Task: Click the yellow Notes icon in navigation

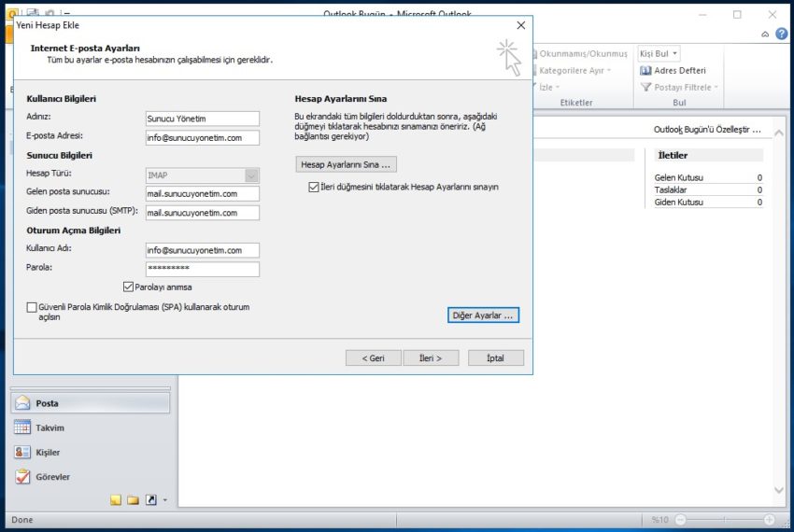Action: coord(116,500)
